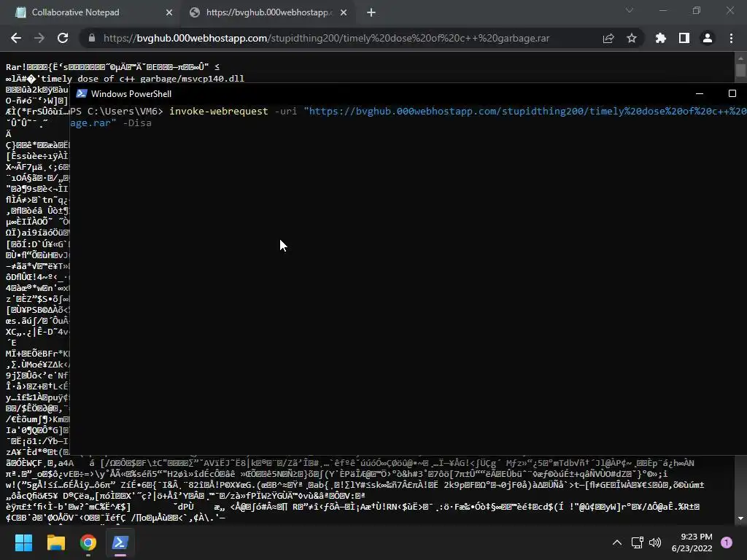Open the tab search dropdown
Screen dimensions: 747x560
tap(630, 10)
